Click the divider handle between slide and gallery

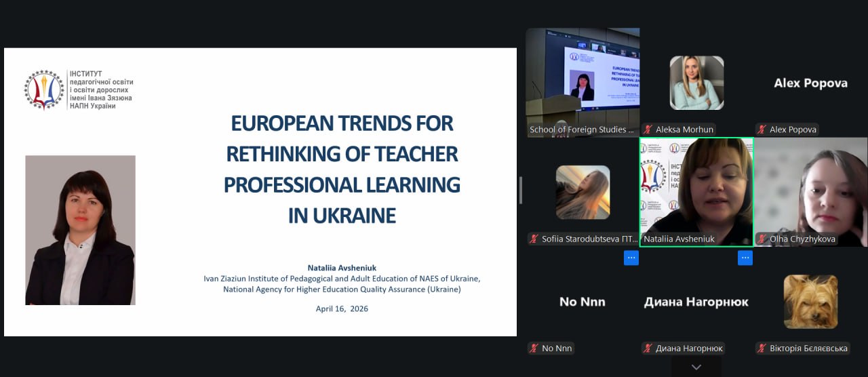(521, 190)
